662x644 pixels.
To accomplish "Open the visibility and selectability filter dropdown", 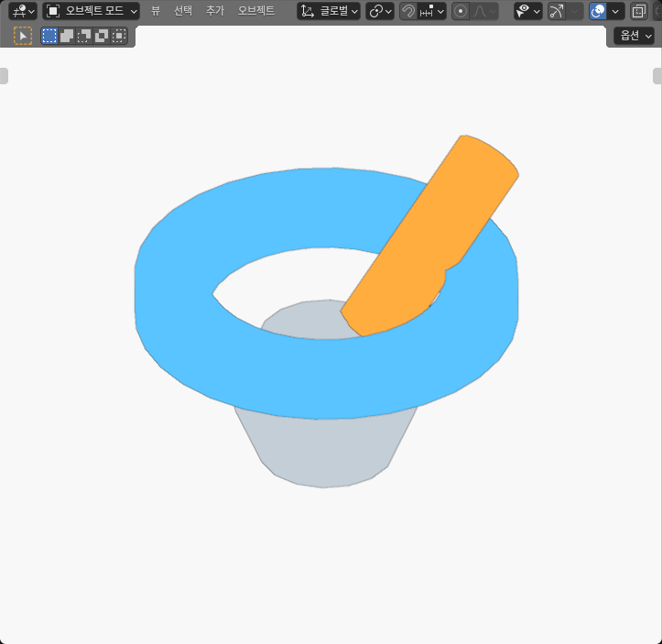I will click(528, 11).
